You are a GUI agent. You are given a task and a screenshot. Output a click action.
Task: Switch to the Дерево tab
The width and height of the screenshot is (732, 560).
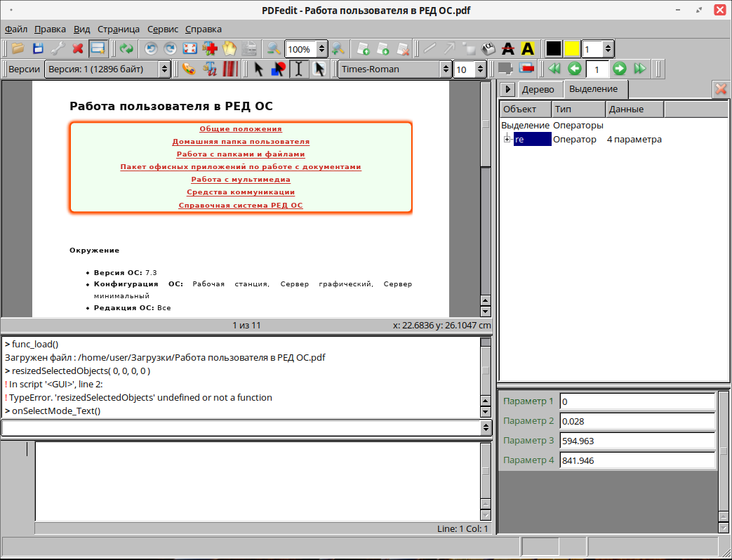538,89
